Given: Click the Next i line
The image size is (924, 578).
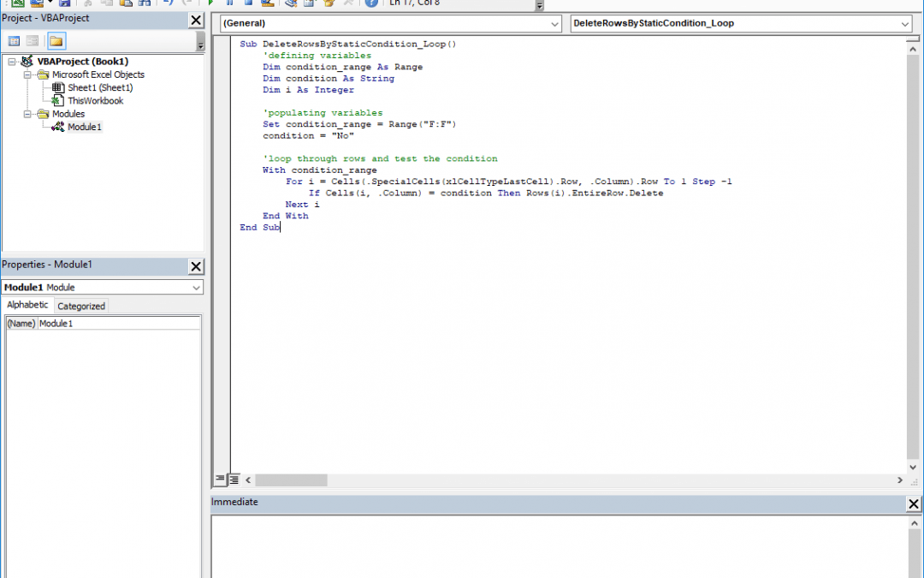Looking at the screenshot, I should (302, 205).
